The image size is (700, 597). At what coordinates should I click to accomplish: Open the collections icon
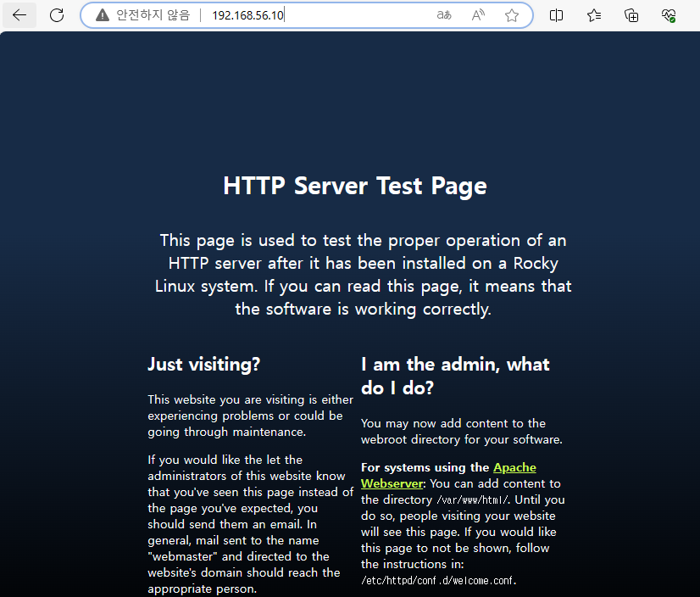tap(631, 15)
